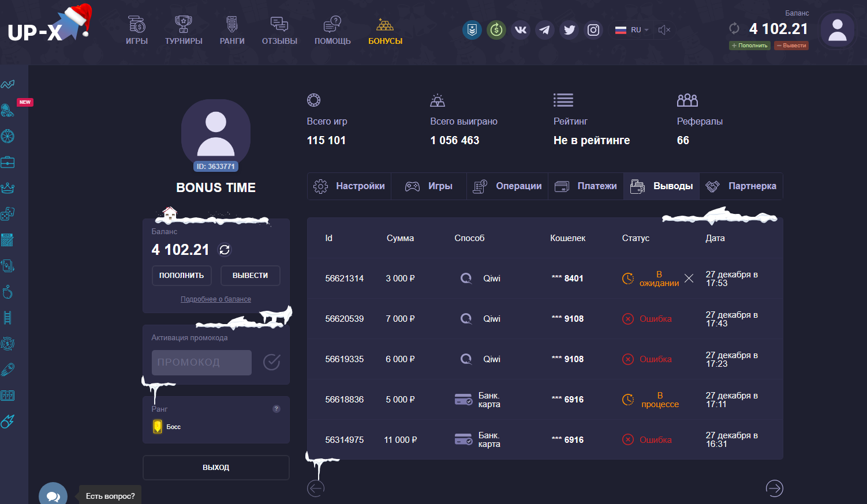Open the wheel sidebar game
Image resolution: width=867 pixels, height=504 pixels.
pyautogui.click(x=8, y=136)
